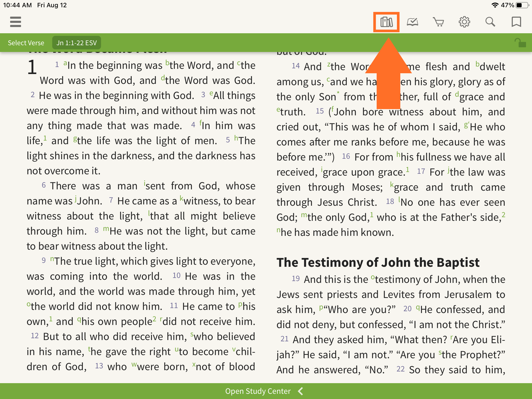Open cross-reference 'a' before 'In the beginning'

click(65, 63)
